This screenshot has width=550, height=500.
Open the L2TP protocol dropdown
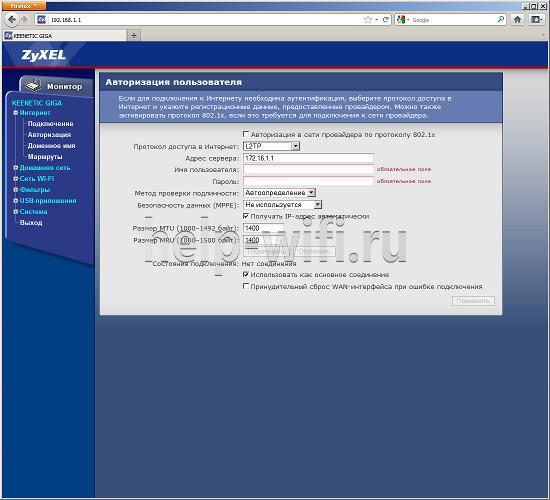[271, 146]
